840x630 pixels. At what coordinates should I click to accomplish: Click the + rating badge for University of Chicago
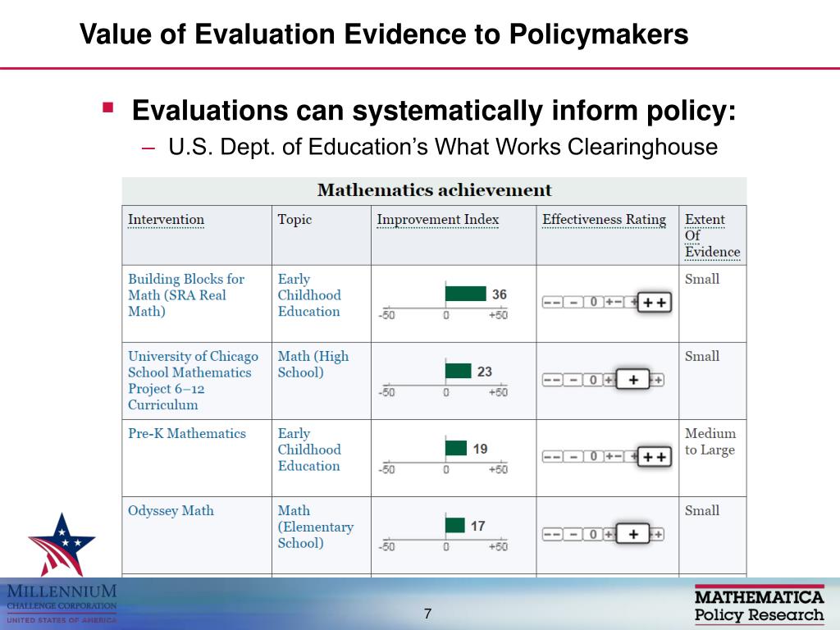pyautogui.click(x=632, y=380)
